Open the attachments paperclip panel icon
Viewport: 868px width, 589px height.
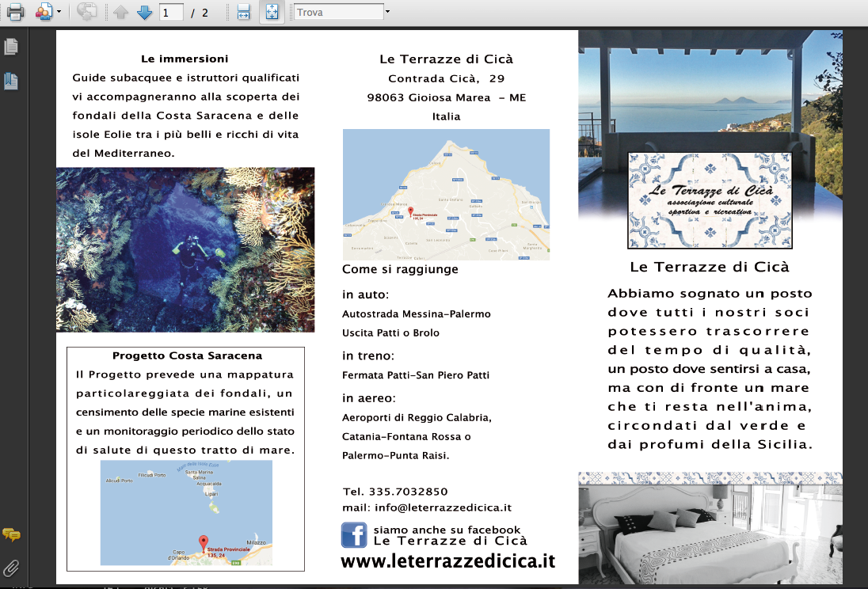[11, 568]
